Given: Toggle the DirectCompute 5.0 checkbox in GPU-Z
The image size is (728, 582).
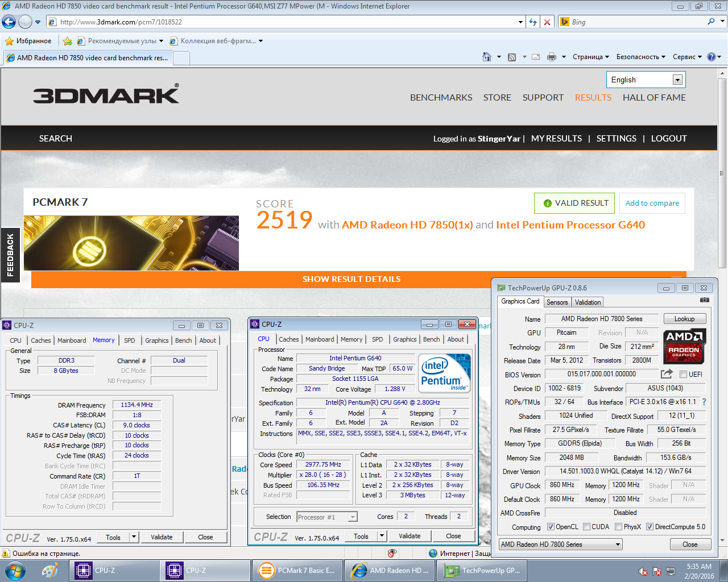Looking at the screenshot, I should click(x=650, y=526).
